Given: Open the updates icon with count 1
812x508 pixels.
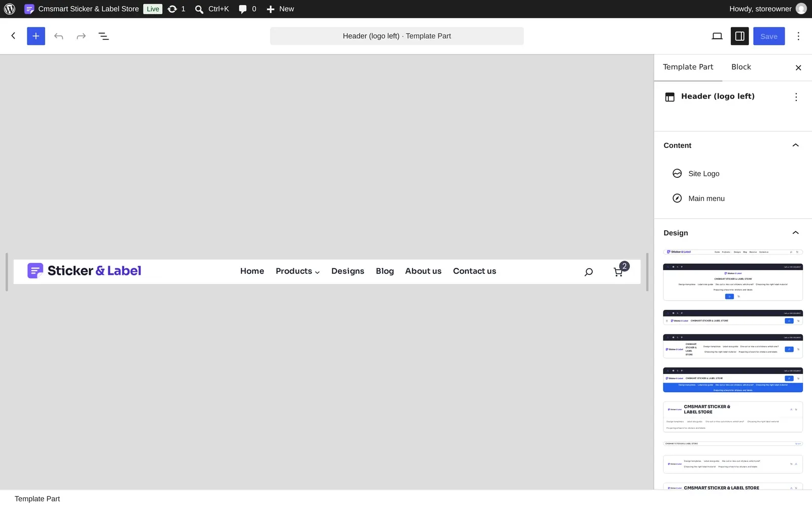Looking at the screenshot, I should pos(177,9).
